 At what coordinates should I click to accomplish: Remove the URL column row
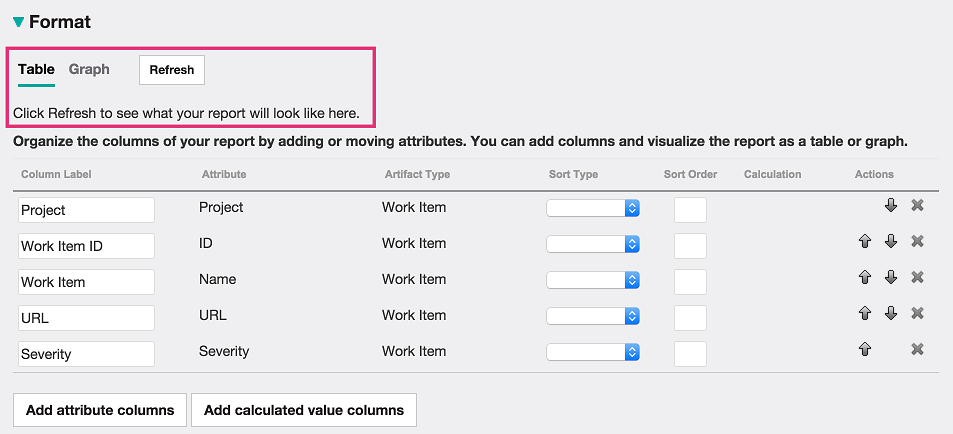coord(917,314)
